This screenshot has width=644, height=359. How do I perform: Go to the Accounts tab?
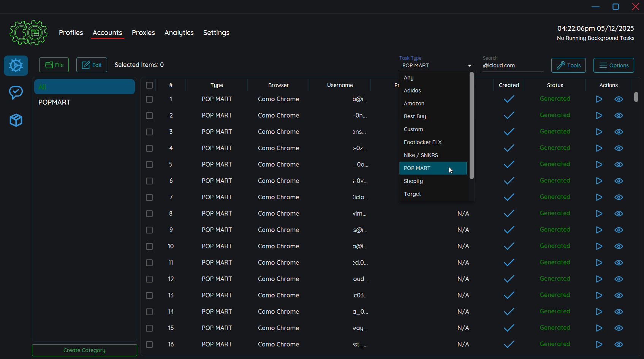(108, 33)
